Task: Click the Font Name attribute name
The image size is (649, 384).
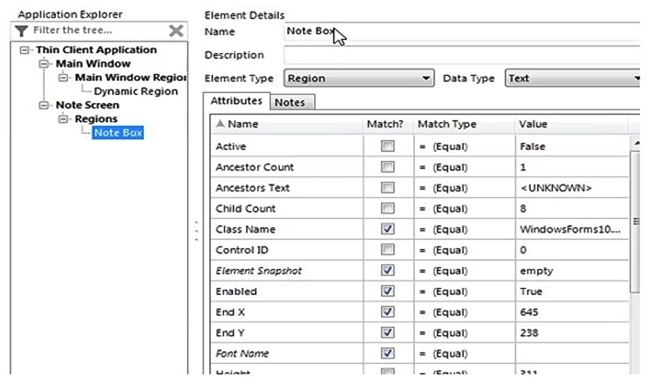Action: click(x=242, y=353)
